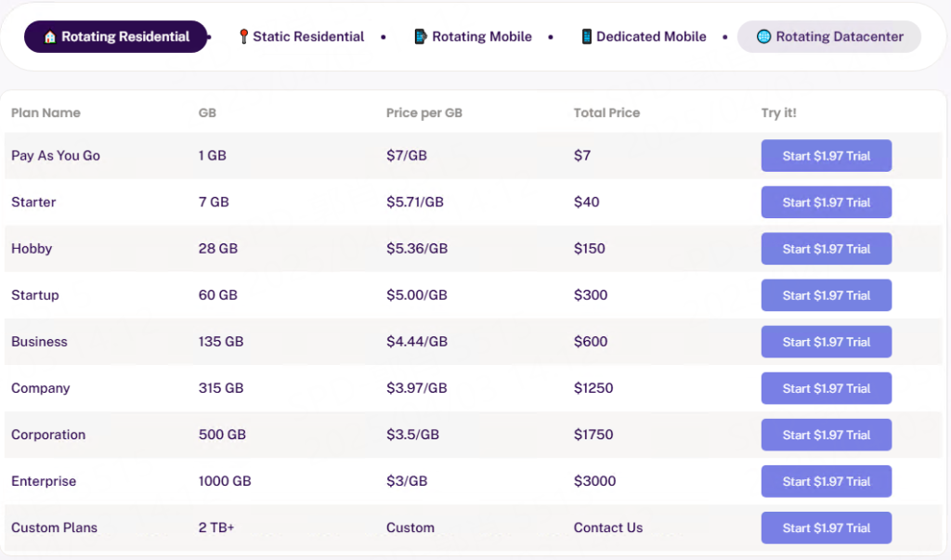Select the Rotating Residential tab

coord(124,37)
